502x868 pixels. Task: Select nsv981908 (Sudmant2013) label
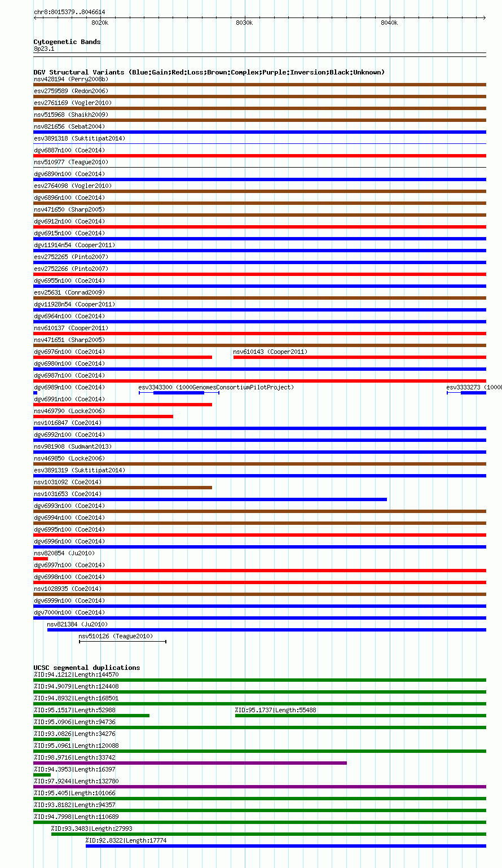coord(73,446)
